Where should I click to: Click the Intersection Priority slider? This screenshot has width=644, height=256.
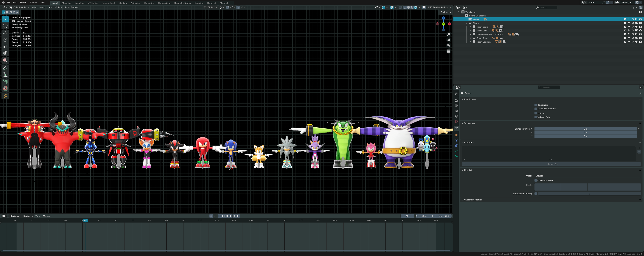tap(589, 194)
